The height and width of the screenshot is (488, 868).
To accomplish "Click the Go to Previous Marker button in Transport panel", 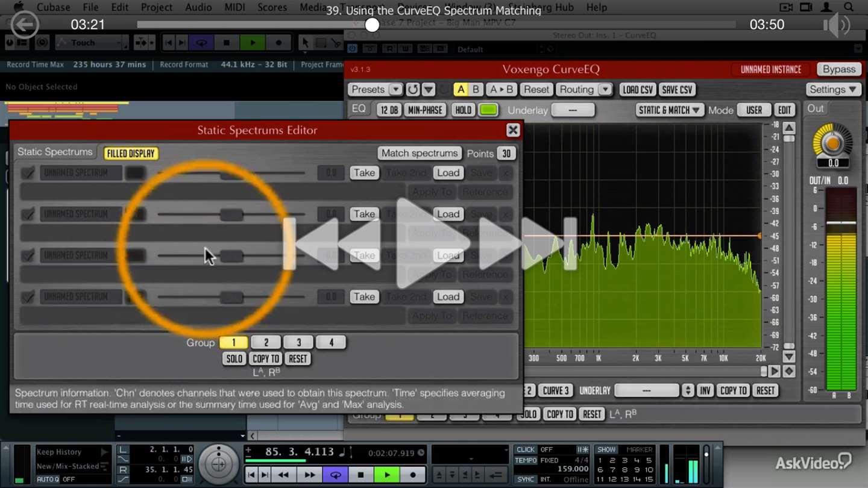I will tap(252, 475).
